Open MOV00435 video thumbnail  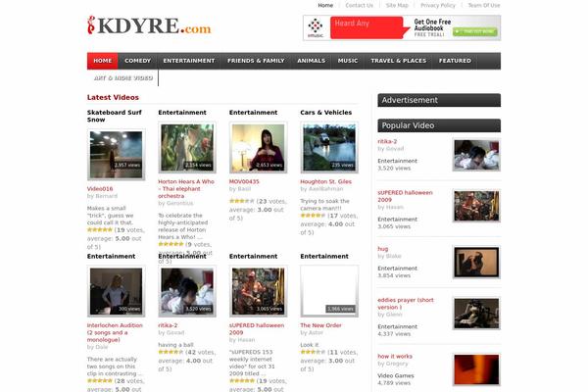[258, 147]
